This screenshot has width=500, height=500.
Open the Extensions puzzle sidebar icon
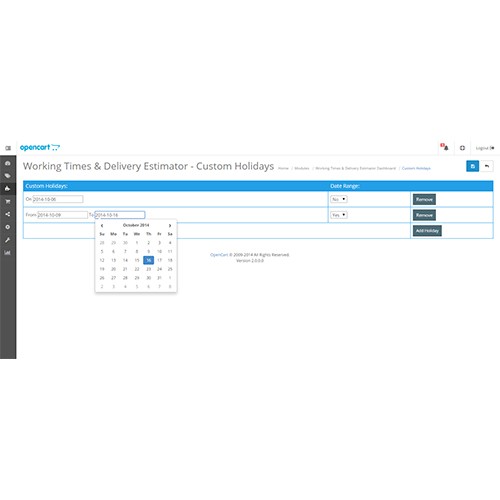click(x=8, y=189)
